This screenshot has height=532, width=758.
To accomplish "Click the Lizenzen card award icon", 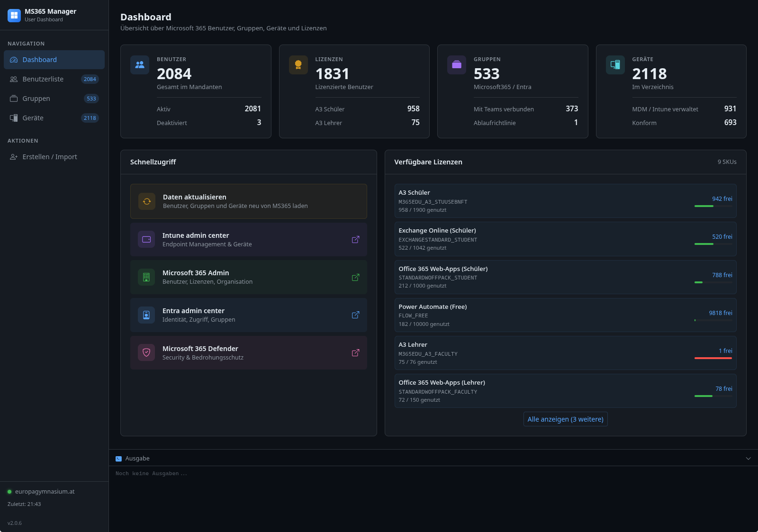I will coord(298,65).
